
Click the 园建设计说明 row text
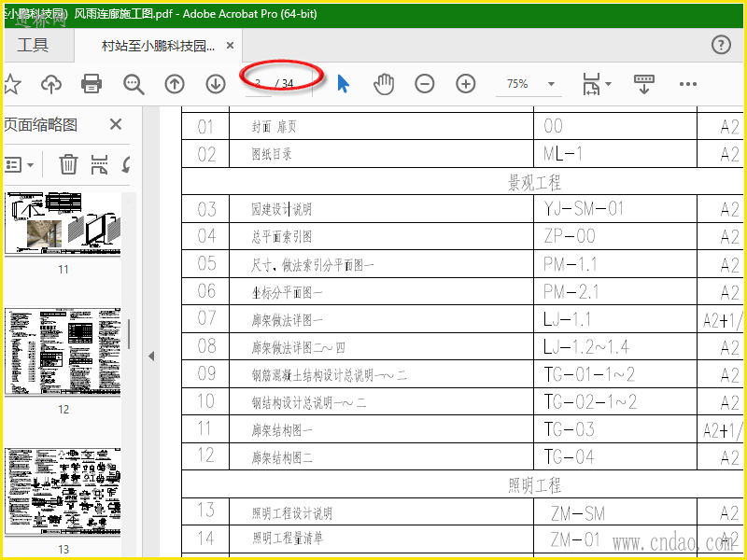[282, 209]
